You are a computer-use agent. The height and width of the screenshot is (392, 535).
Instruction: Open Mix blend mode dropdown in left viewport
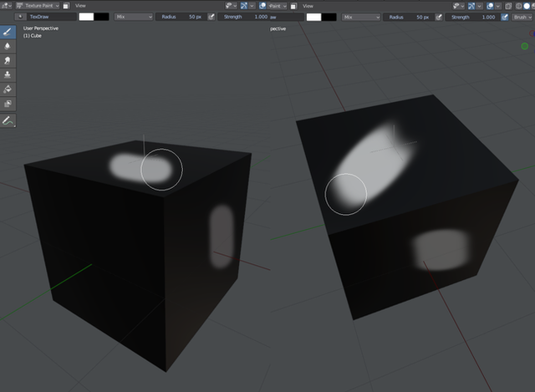134,17
